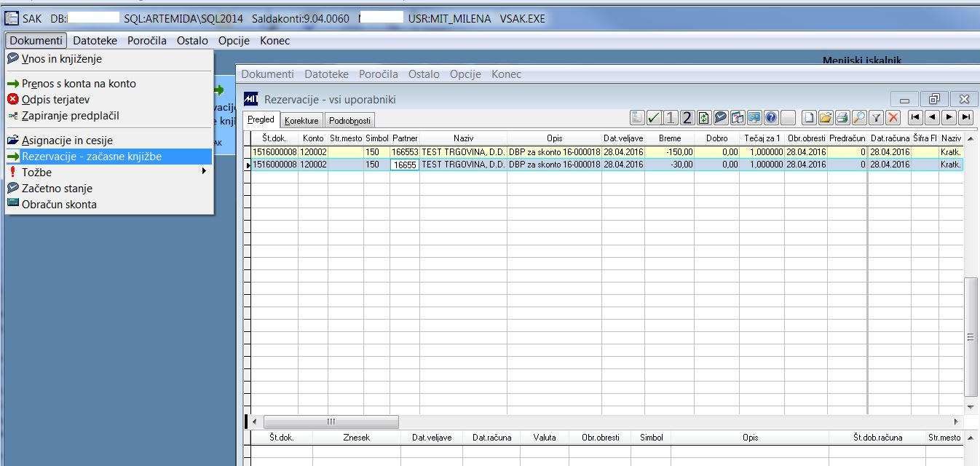Click the Partner cell showing 16655
The width and height of the screenshot is (980, 466).
[x=405, y=165]
